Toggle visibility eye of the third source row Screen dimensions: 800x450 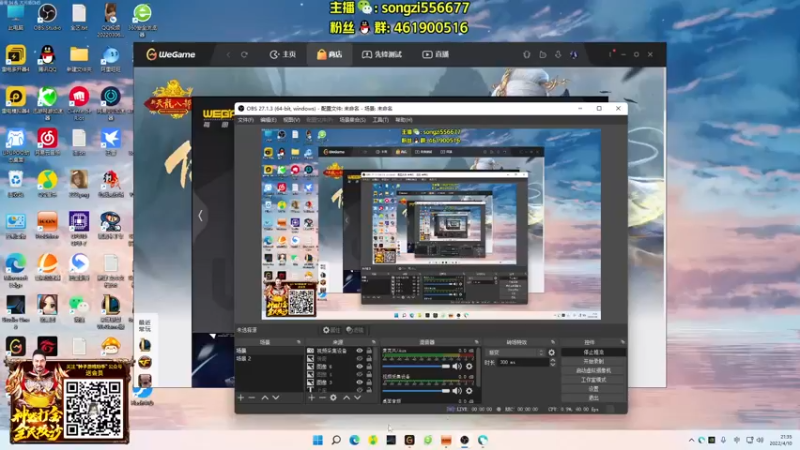360,366
